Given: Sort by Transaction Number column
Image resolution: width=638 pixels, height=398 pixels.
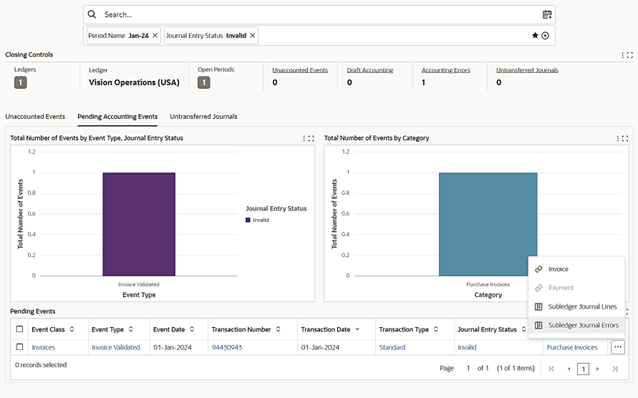Looking at the screenshot, I should coord(278,329).
